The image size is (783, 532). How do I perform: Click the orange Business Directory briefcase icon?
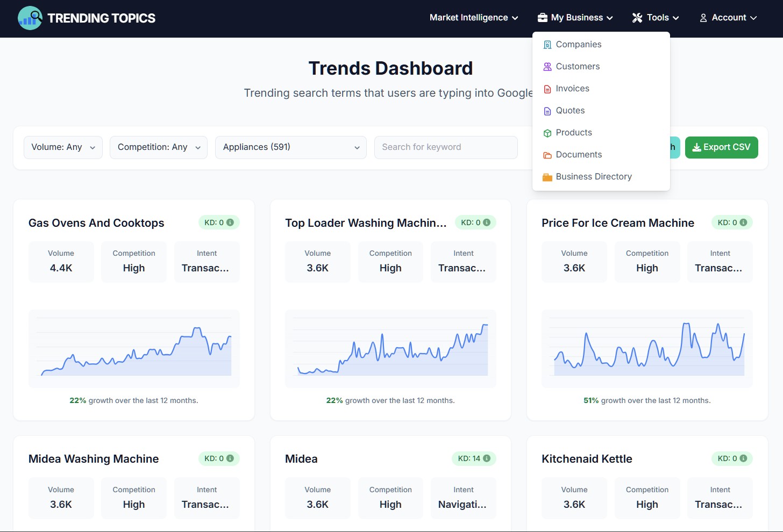point(547,176)
